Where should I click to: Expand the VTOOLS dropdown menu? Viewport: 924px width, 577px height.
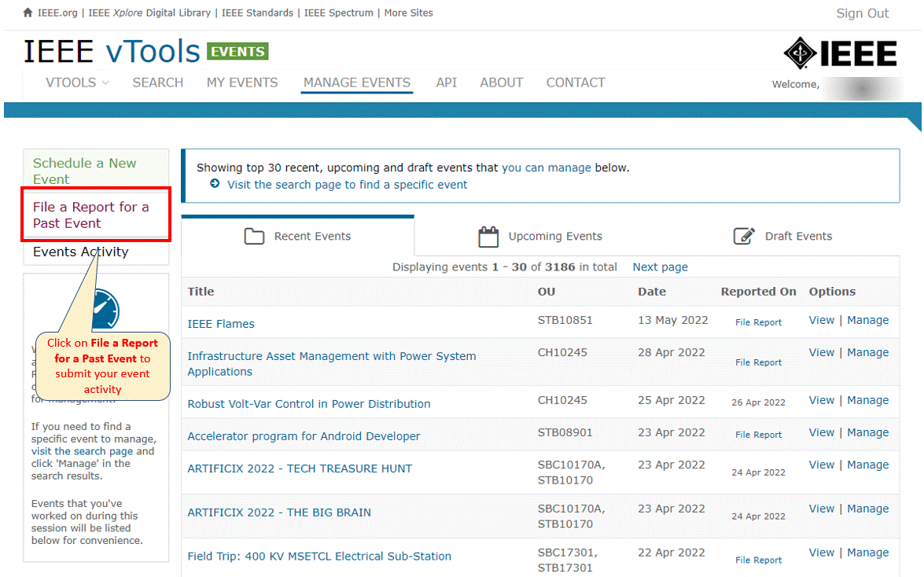pos(77,83)
